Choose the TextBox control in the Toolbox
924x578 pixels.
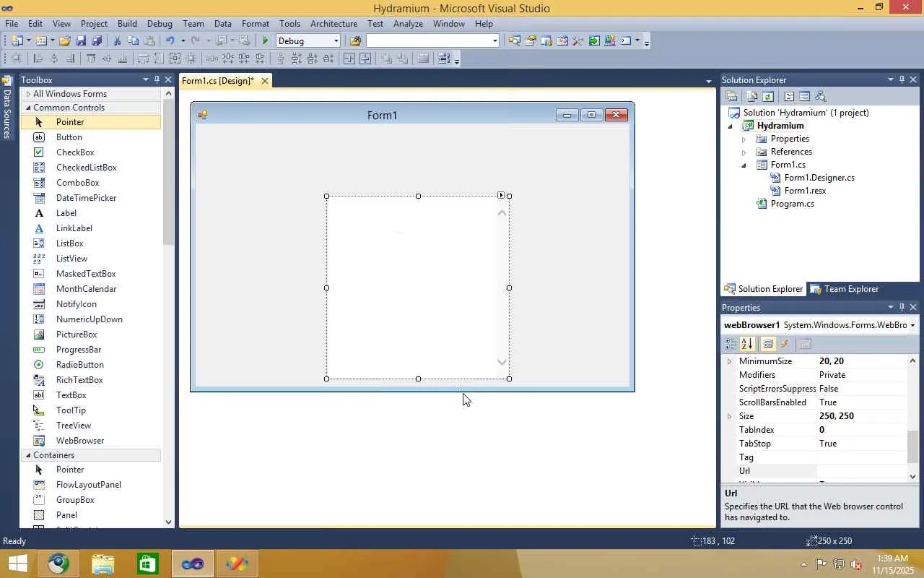pos(71,395)
